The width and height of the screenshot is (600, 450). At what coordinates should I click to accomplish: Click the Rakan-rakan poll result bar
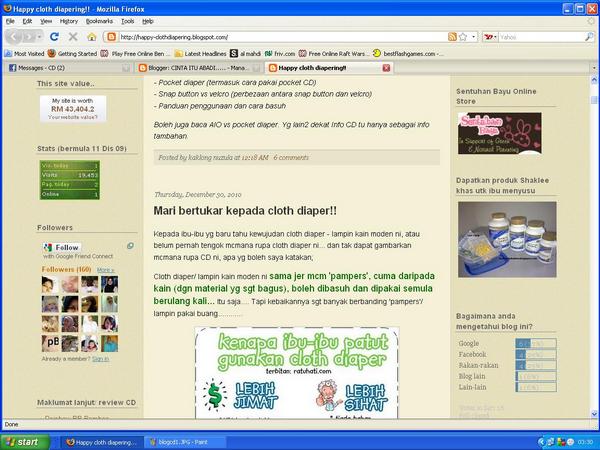point(536,365)
